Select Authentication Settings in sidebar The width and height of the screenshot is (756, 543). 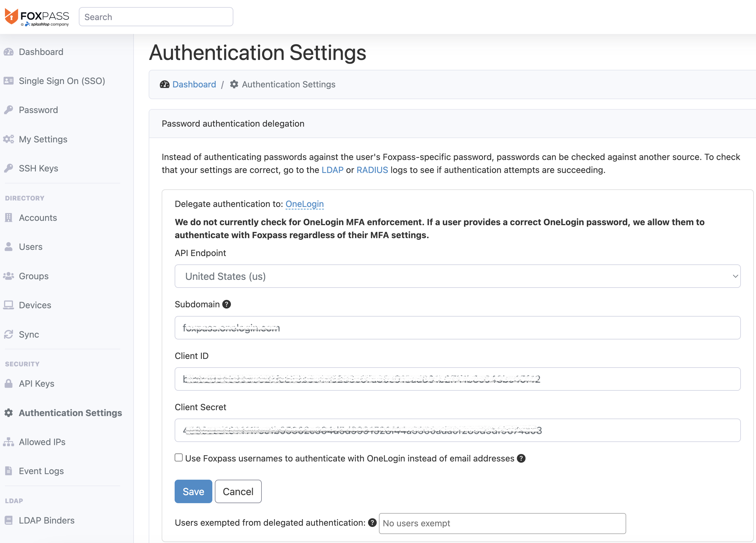pyautogui.click(x=70, y=413)
